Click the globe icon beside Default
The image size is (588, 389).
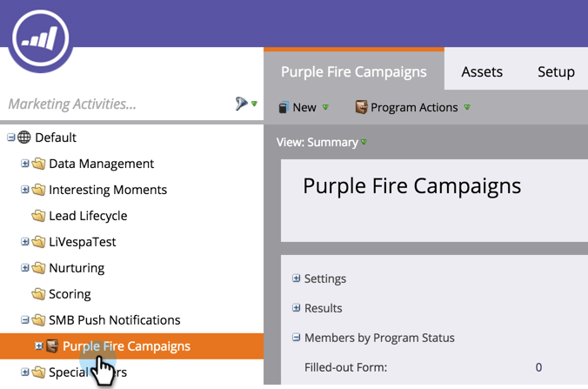click(x=24, y=137)
